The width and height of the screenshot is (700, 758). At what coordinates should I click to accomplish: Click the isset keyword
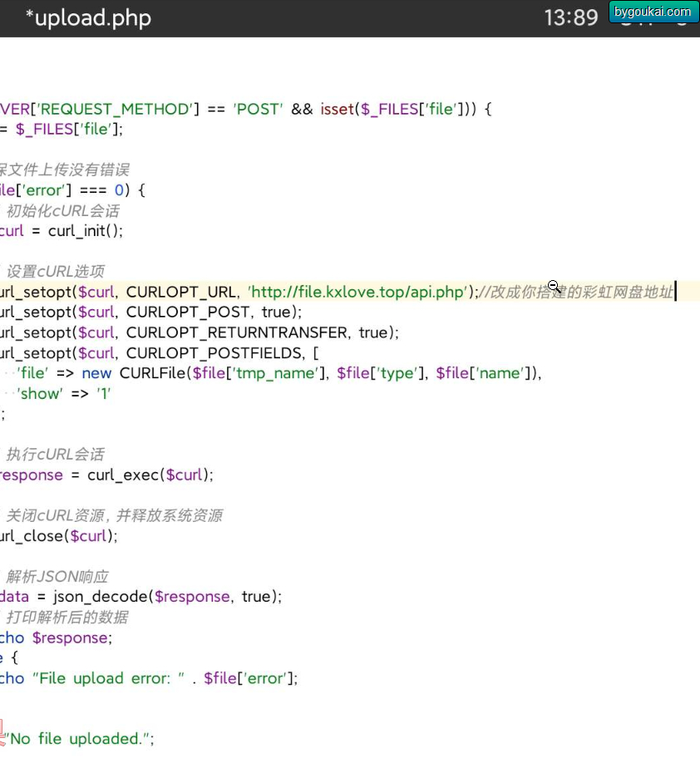click(x=338, y=109)
